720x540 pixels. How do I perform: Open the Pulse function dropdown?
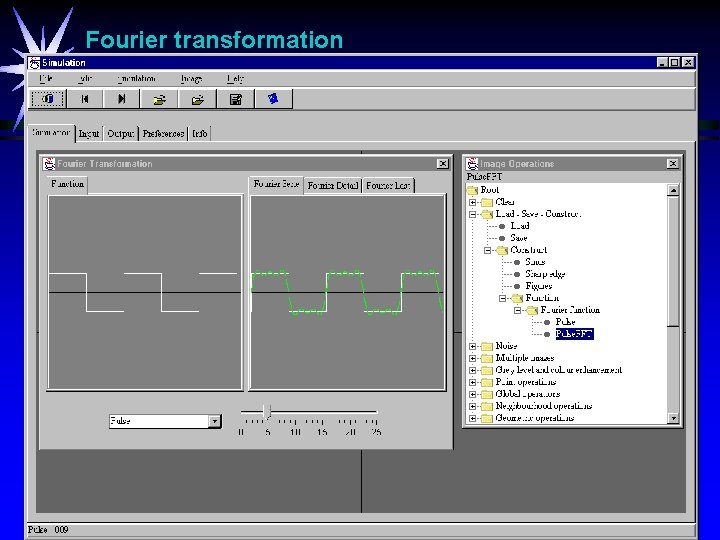214,421
